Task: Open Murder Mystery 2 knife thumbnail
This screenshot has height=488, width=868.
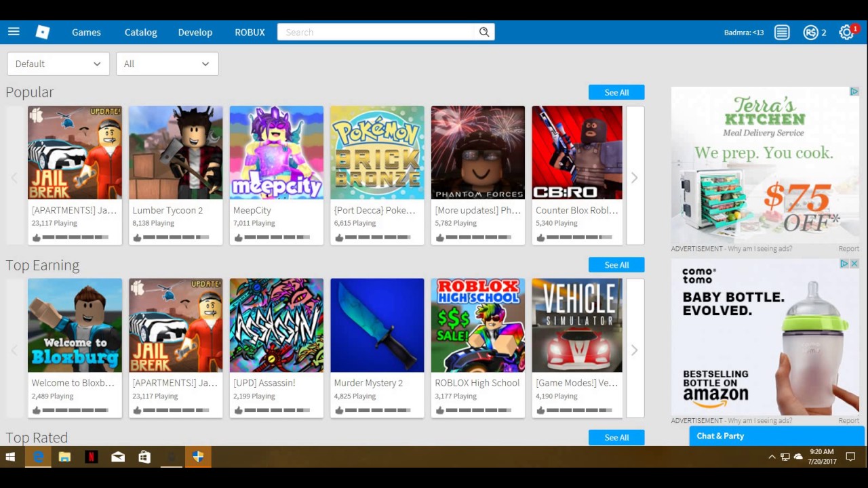Action: click(x=377, y=325)
